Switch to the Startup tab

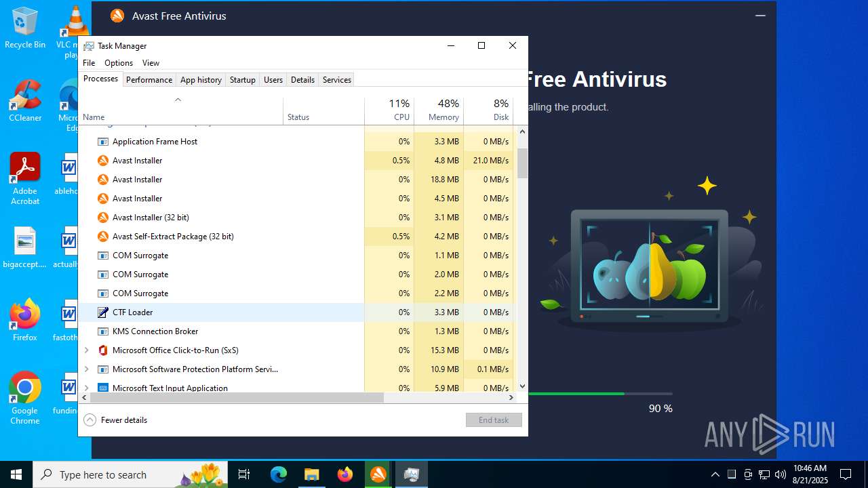[x=242, y=80]
